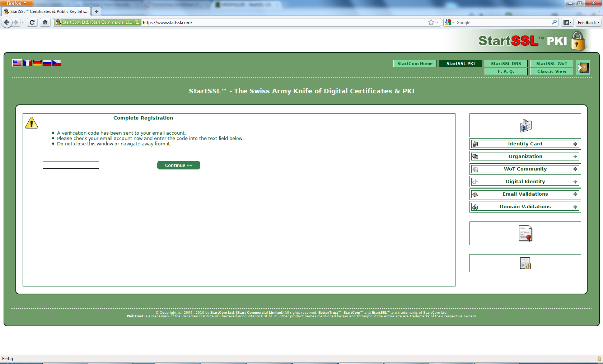
Task: Open the validations wizard ID badge icon
Action: pyautogui.click(x=525, y=126)
